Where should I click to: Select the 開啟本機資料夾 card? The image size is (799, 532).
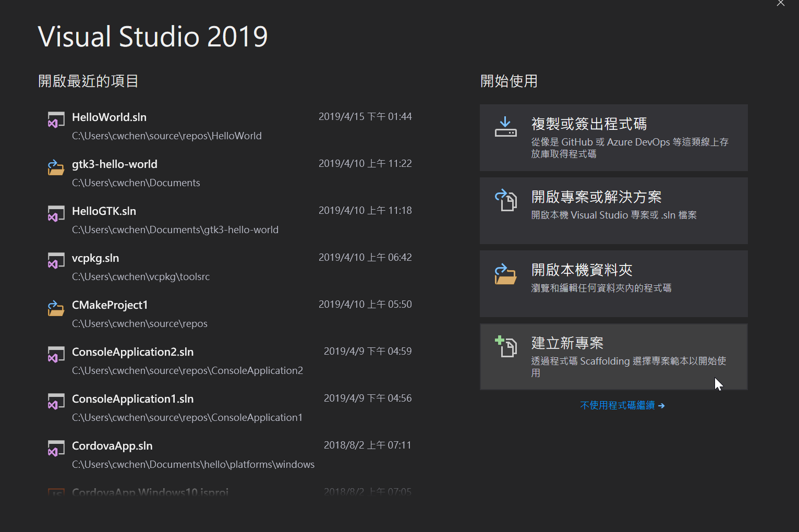click(614, 284)
